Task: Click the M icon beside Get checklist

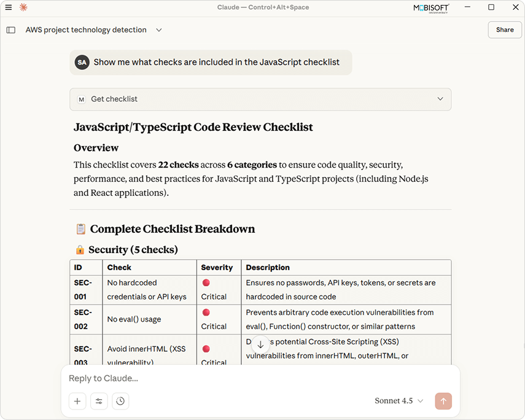Action: coord(82,99)
